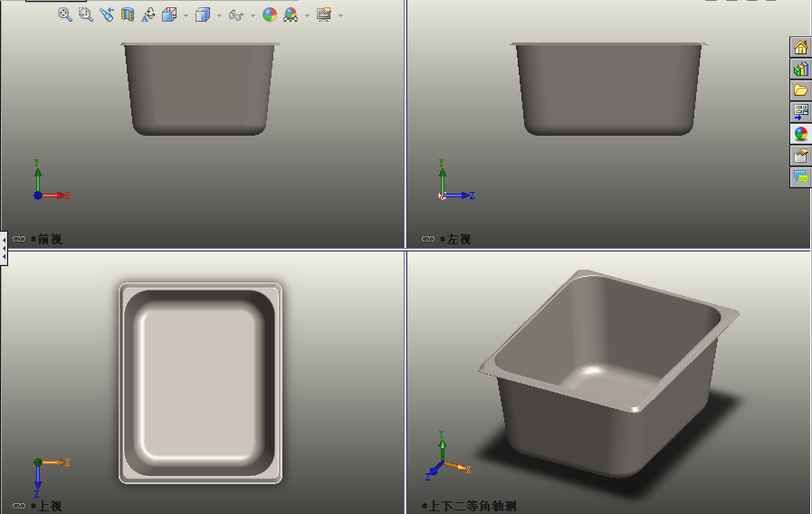The width and height of the screenshot is (812, 514).
Task: Expand the collapsed left panel handle
Action: [4, 249]
